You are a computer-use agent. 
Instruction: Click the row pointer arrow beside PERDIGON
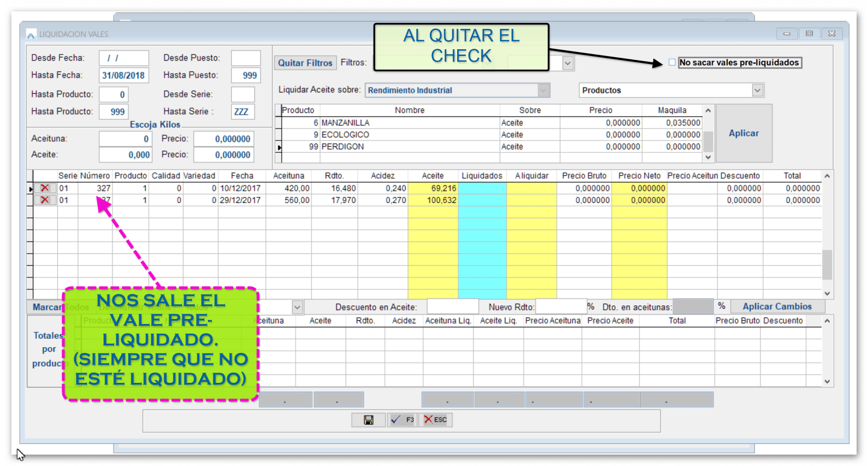click(x=279, y=147)
